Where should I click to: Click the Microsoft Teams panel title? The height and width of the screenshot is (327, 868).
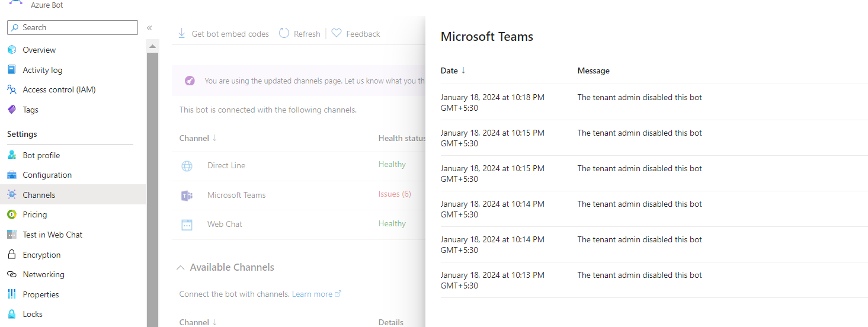pyautogui.click(x=487, y=37)
